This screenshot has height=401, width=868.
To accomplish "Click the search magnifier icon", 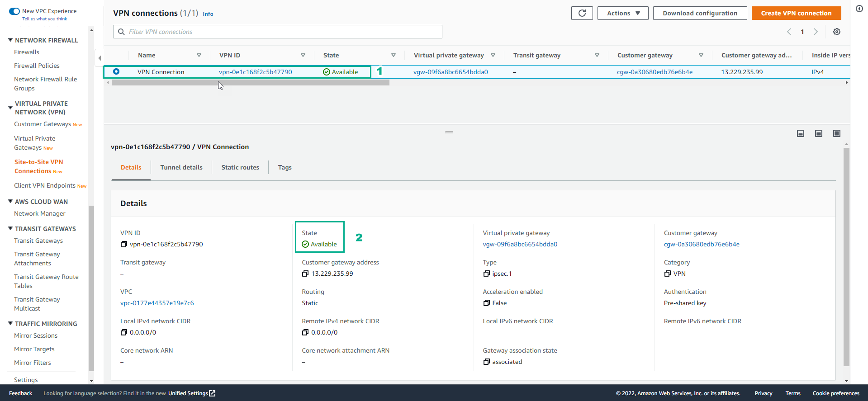I will pos(121,32).
